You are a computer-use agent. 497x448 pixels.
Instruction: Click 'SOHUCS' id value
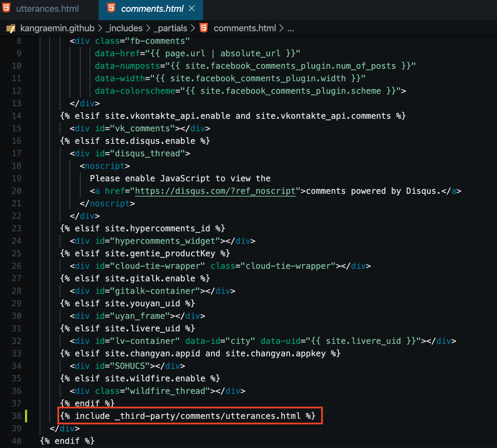[x=130, y=366]
